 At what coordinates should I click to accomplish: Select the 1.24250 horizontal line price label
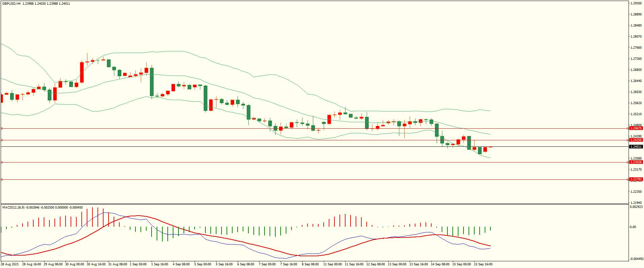[x=636, y=140]
